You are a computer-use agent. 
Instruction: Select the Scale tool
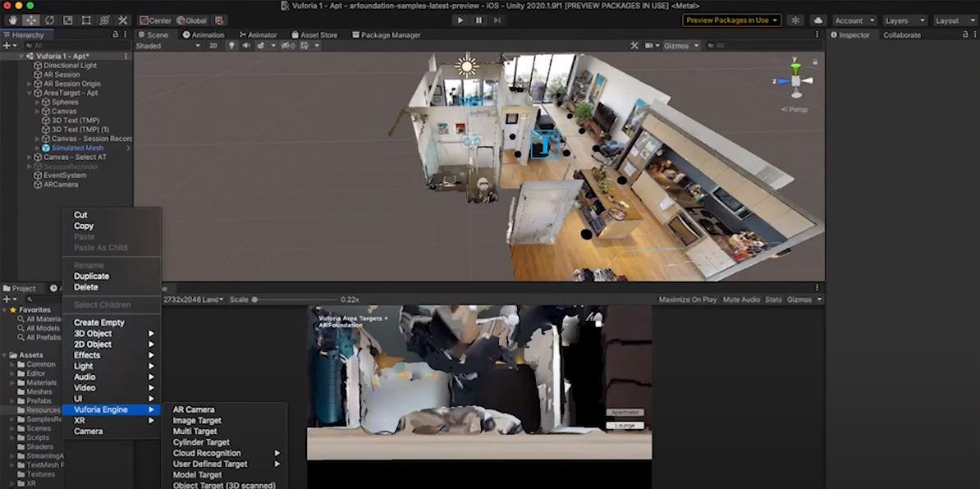tap(67, 21)
